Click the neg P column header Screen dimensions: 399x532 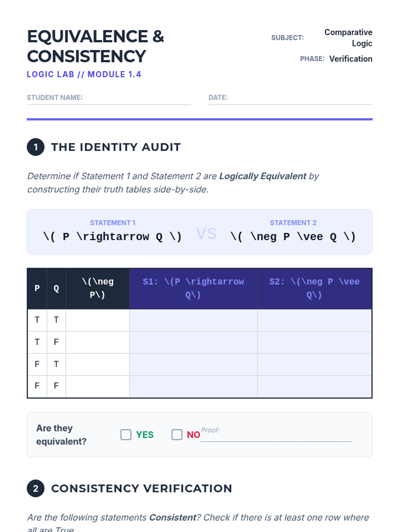point(97,289)
